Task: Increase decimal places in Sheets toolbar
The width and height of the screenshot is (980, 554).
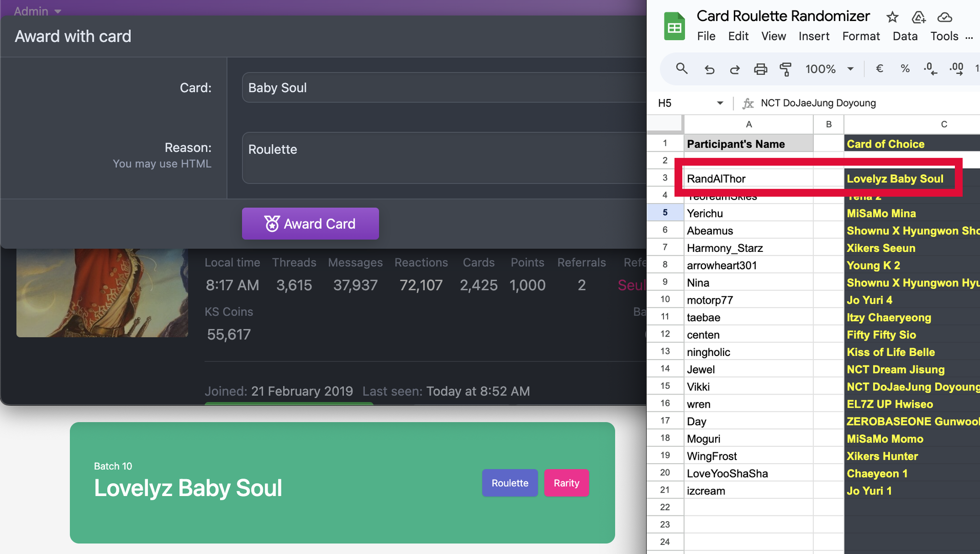Action: point(956,69)
